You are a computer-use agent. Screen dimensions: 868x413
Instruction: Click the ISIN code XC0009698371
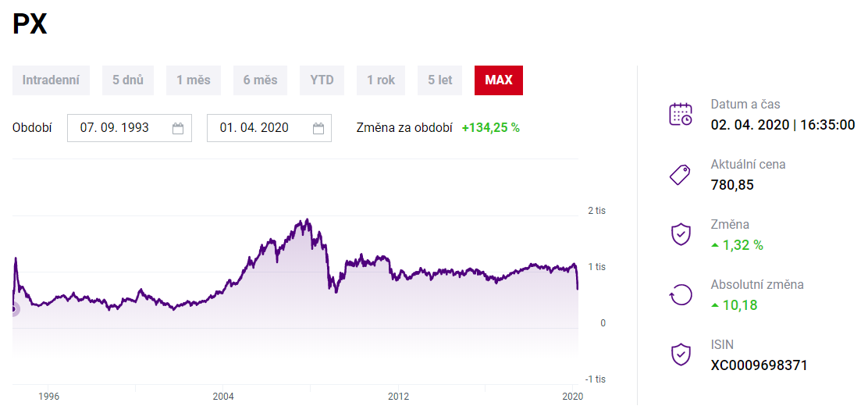click(x=759, y=365)
